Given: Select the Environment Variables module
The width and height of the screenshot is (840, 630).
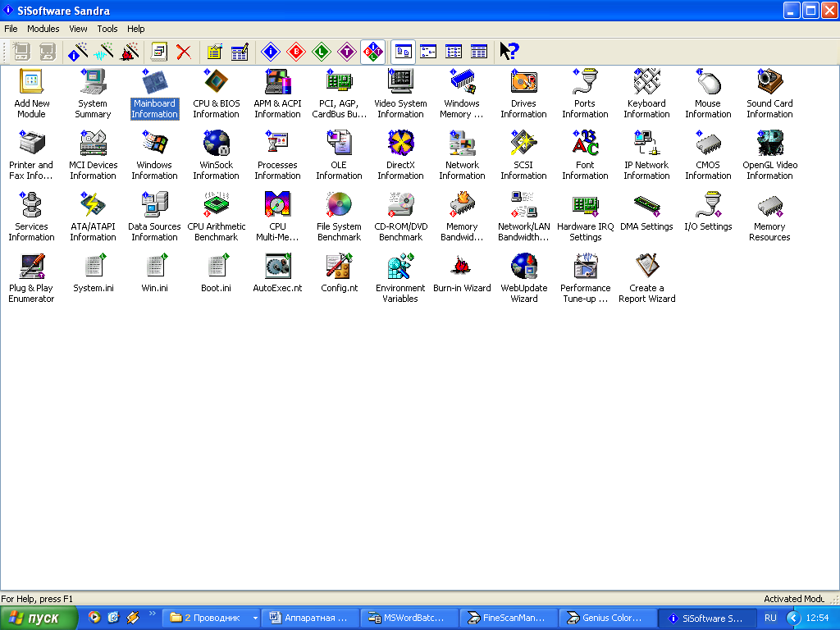Looking at the screenshot, I should click(400, 279).
